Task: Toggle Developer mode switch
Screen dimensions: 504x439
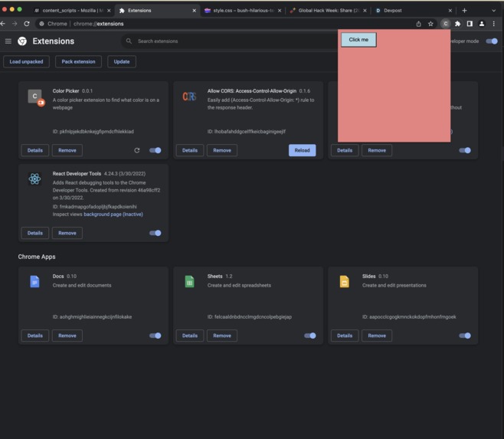Action: pyautogui.click(x=492, y=41)
